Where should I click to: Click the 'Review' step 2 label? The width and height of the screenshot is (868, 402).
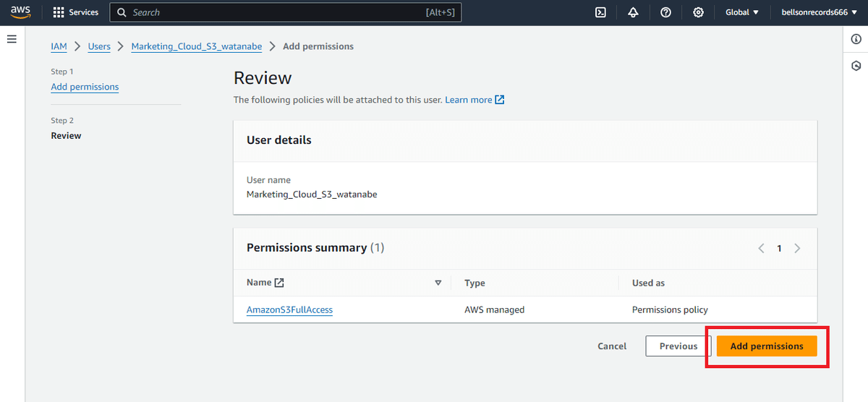tap(66, 136)
